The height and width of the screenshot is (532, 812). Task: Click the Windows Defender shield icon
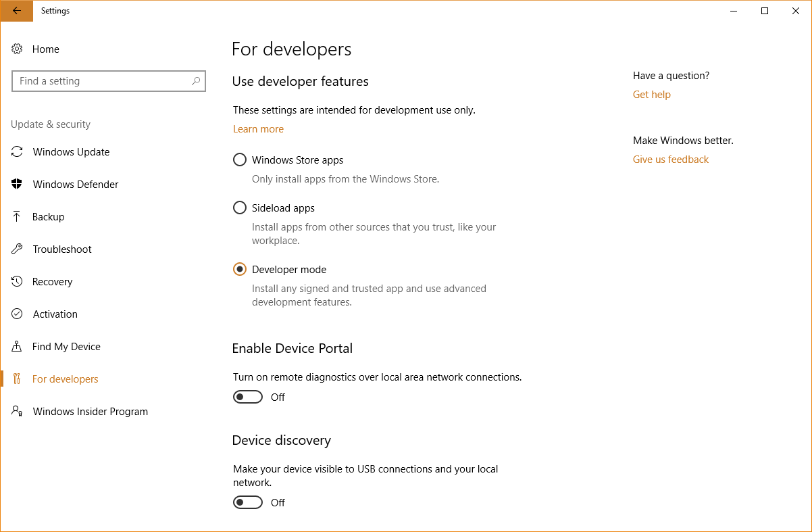click(x=18, y=185)
